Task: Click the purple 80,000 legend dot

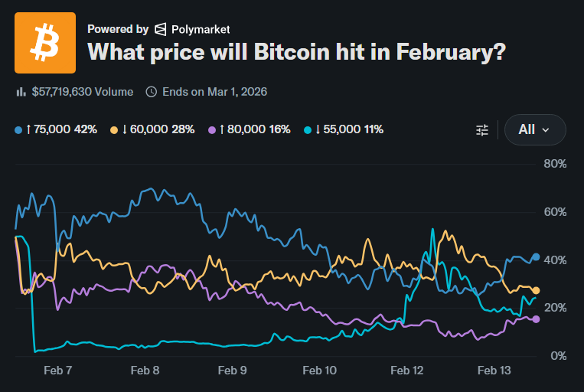Action: pos(212,130)
